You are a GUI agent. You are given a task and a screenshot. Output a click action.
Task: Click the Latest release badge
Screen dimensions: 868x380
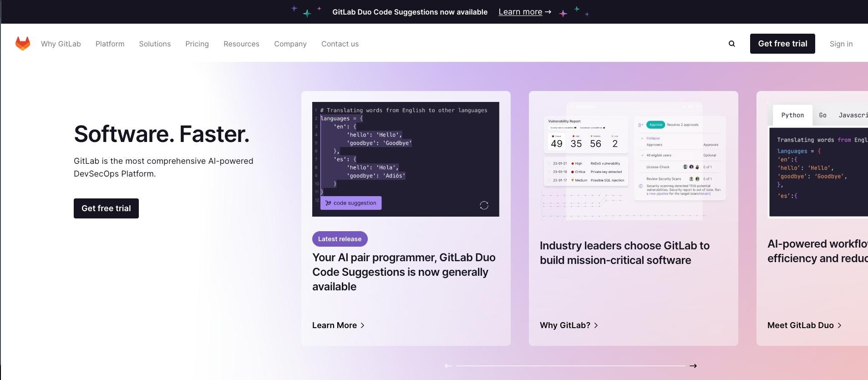(340, 239)
